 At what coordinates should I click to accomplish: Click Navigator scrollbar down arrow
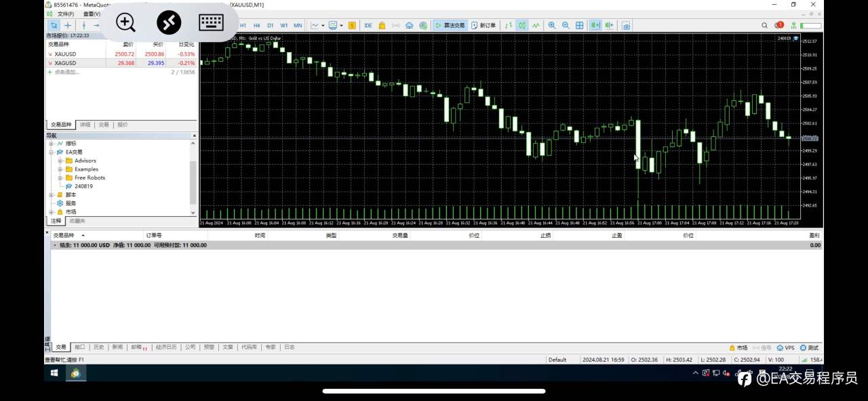point(193,212)
